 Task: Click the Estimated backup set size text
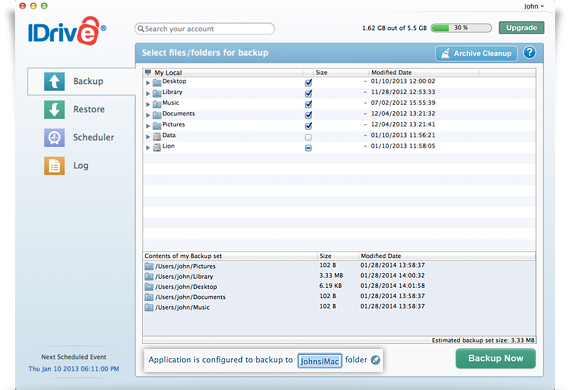pos(483,340)
